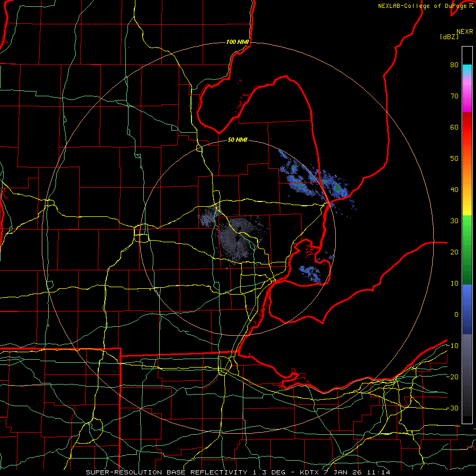Click the [dBZ] unit label
The height and width of the screenshot is (476, 476).
pos(449,36)
